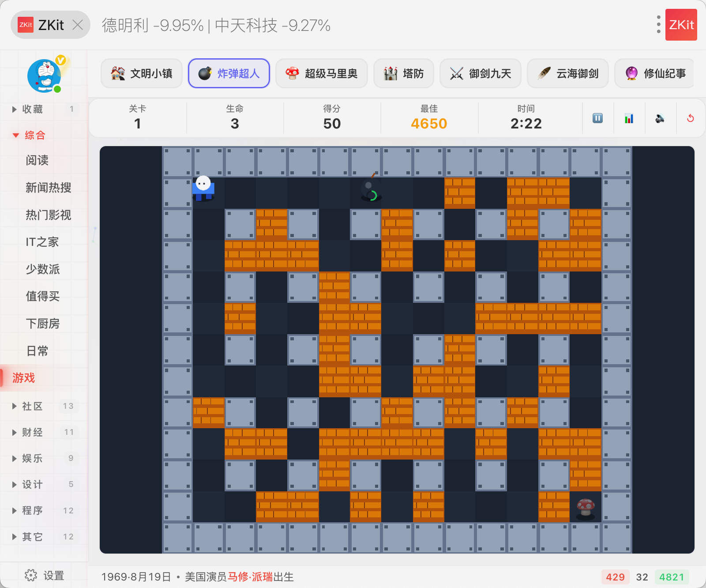Image resolution: width=706 pixels, height=588 pixels.
Task: Select the 炸弹超人 game tab
Action: coord(229,73)
